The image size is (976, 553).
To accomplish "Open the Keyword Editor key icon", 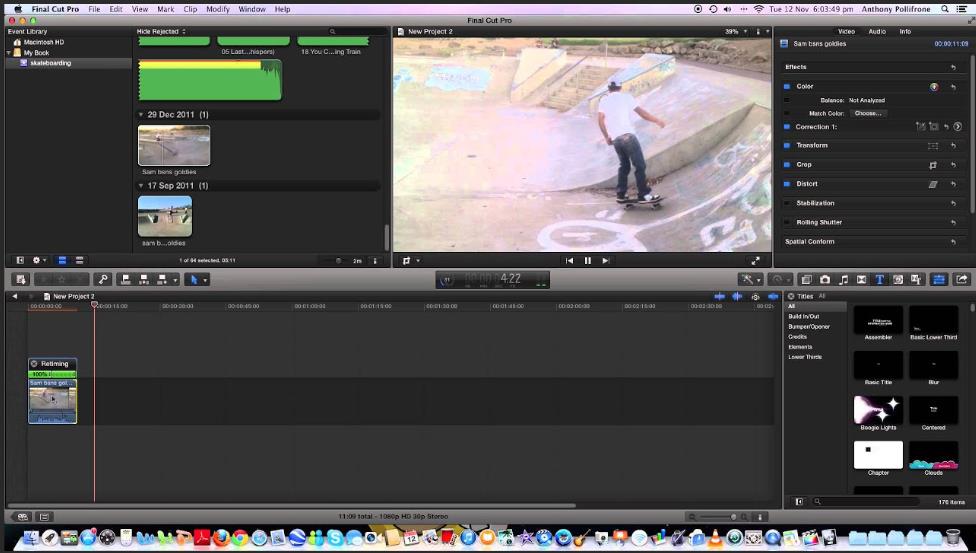I will pyautogui.click(x=103, y=280).
